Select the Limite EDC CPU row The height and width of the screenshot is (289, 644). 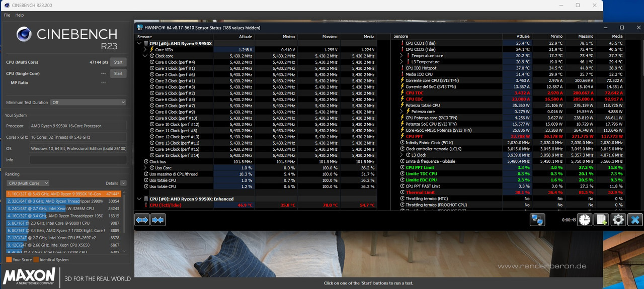coord(509,180)
